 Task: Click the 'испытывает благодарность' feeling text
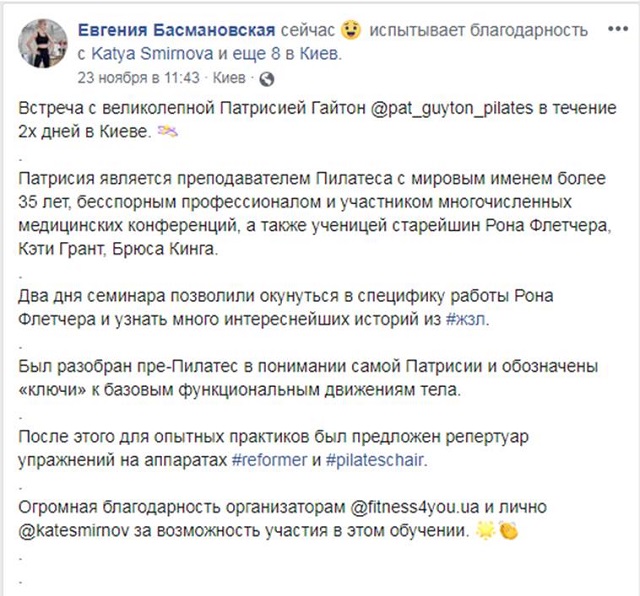(x=478, y=30)
